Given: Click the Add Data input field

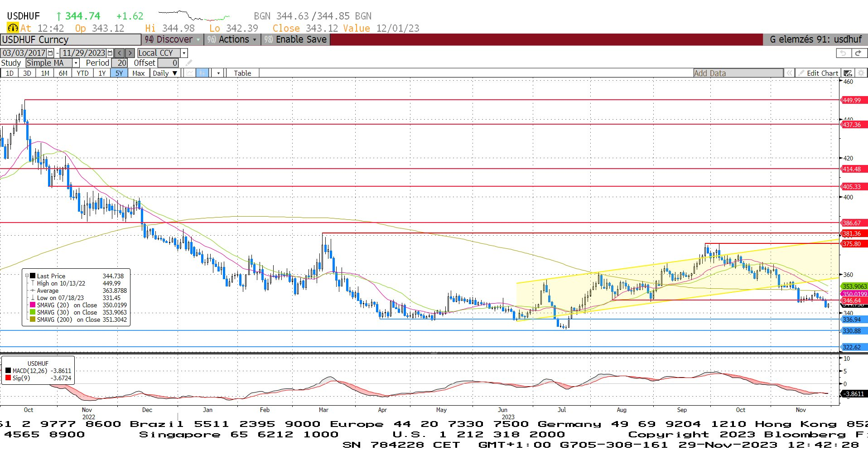Looking at the screenshot, I should coord(738,73).
